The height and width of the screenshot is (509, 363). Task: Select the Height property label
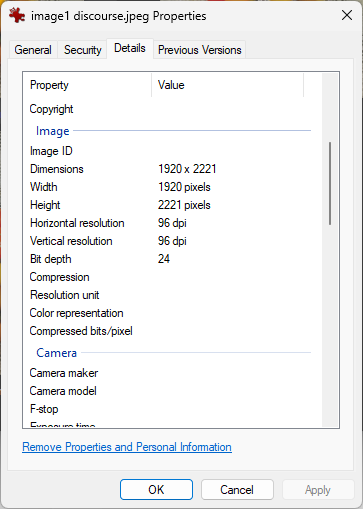coord(45,205)
